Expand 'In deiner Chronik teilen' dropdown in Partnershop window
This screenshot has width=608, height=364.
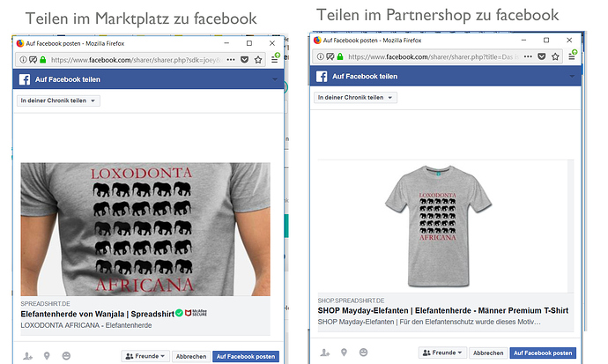[355, 97]
